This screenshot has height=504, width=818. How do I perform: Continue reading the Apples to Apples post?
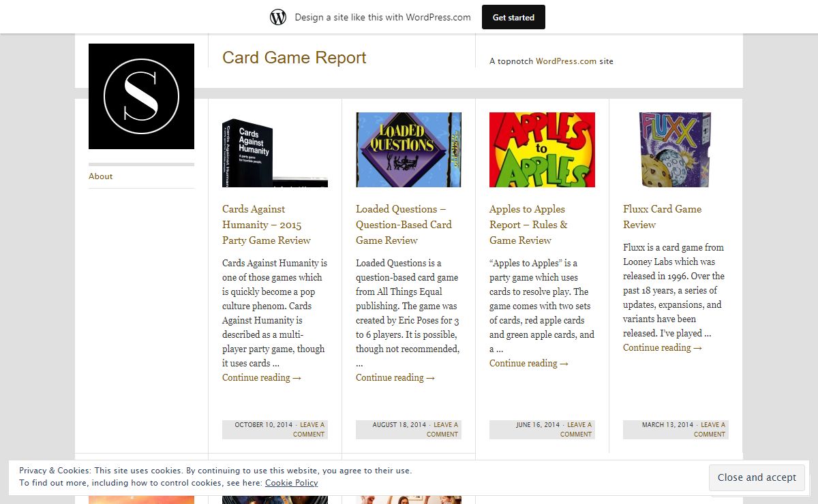coord(529,363)
